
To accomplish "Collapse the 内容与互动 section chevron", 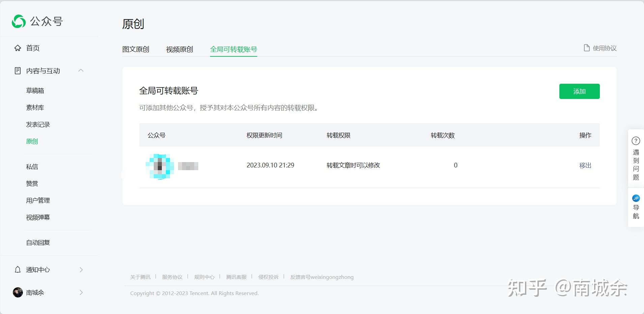I will pyautogui.click(x=81, y=70).
